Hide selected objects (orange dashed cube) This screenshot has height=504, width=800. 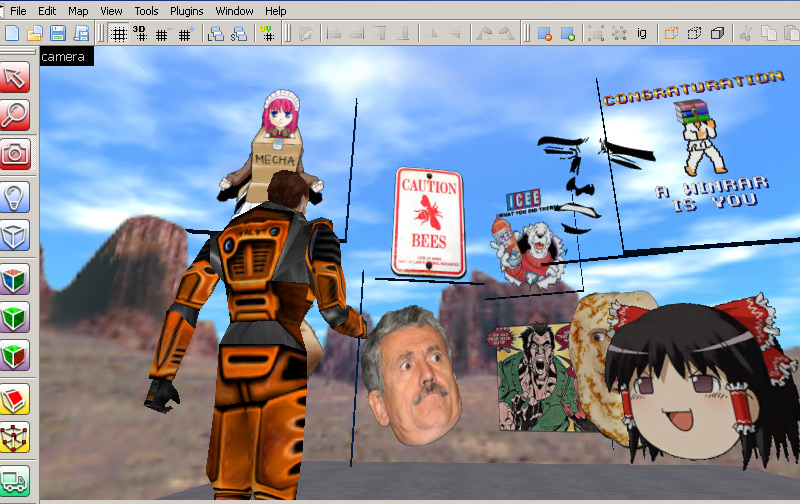pyautogui.click(x=671, y=34)
